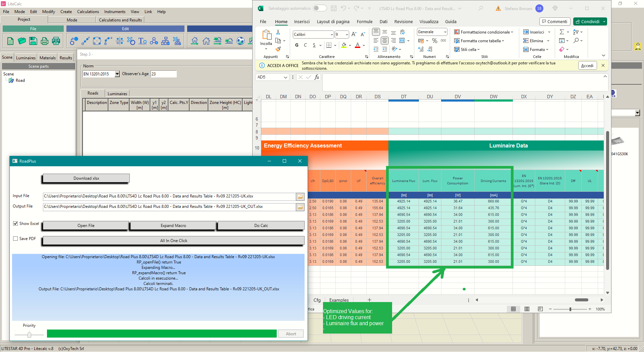Click Save floppy disk icon in LiteCalc
The width and height of the screenshot is (644, 352).
click(x=33, y=41)
